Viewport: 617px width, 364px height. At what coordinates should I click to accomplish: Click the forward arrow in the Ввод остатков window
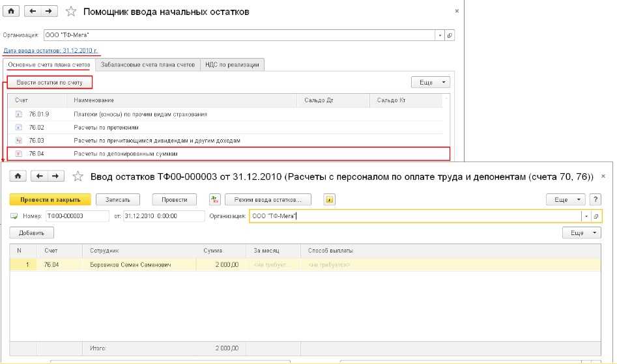tap(57, 176)
